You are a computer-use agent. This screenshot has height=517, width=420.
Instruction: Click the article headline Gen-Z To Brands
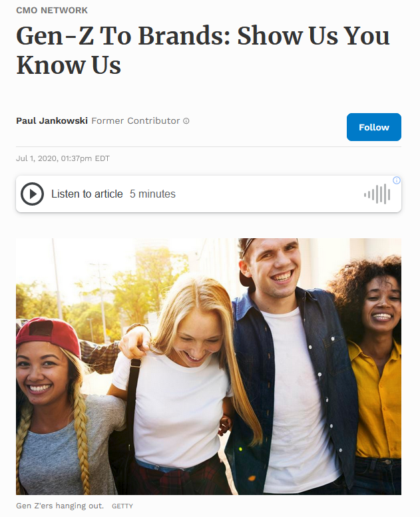202,49
